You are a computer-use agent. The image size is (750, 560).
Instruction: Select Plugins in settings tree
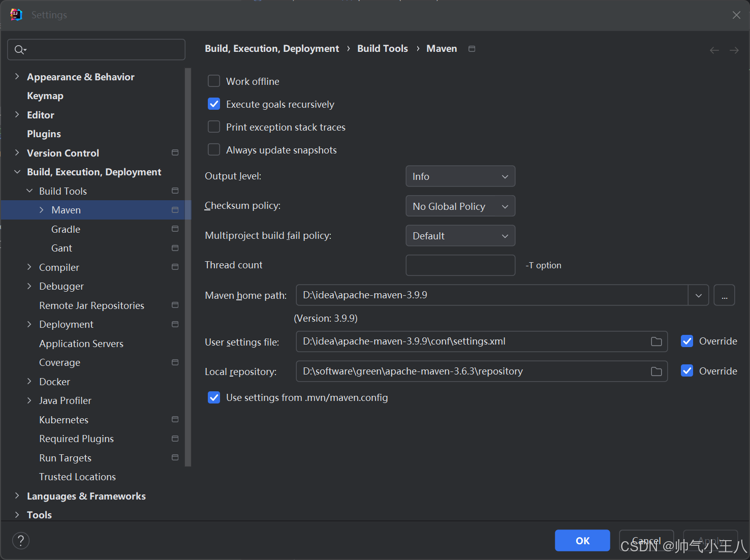pyautogui.click(x=44, y=134)
